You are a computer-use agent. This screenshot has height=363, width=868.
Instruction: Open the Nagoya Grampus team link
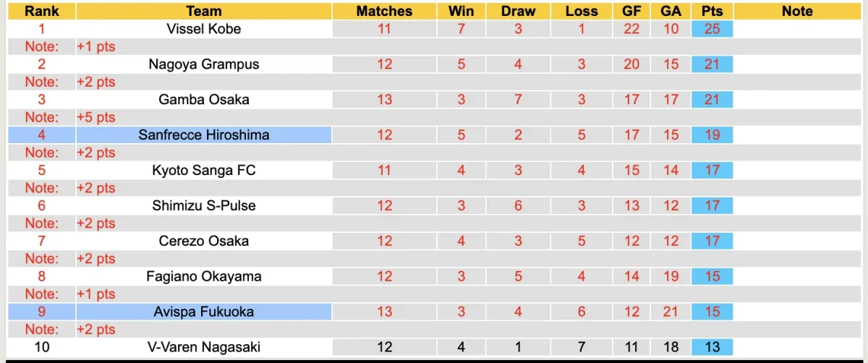point(203,64)
